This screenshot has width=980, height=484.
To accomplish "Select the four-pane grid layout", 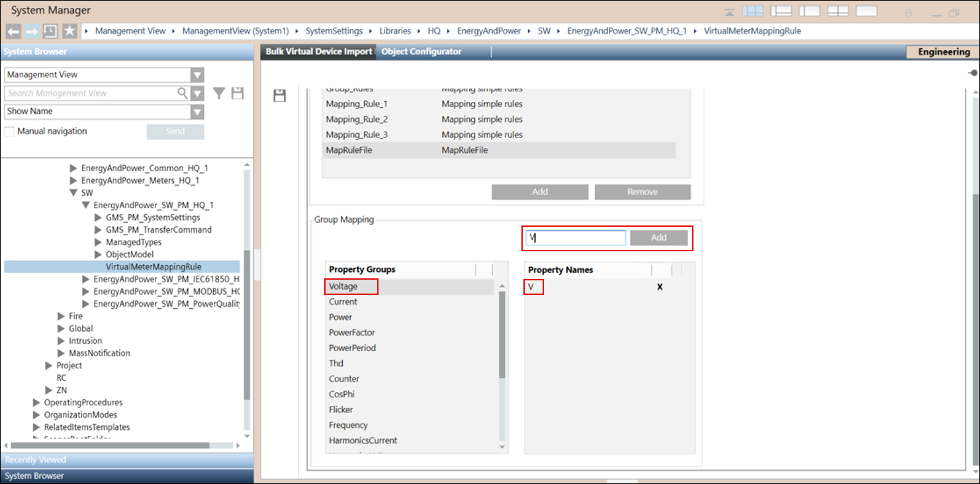I will (x=838, y=11).
